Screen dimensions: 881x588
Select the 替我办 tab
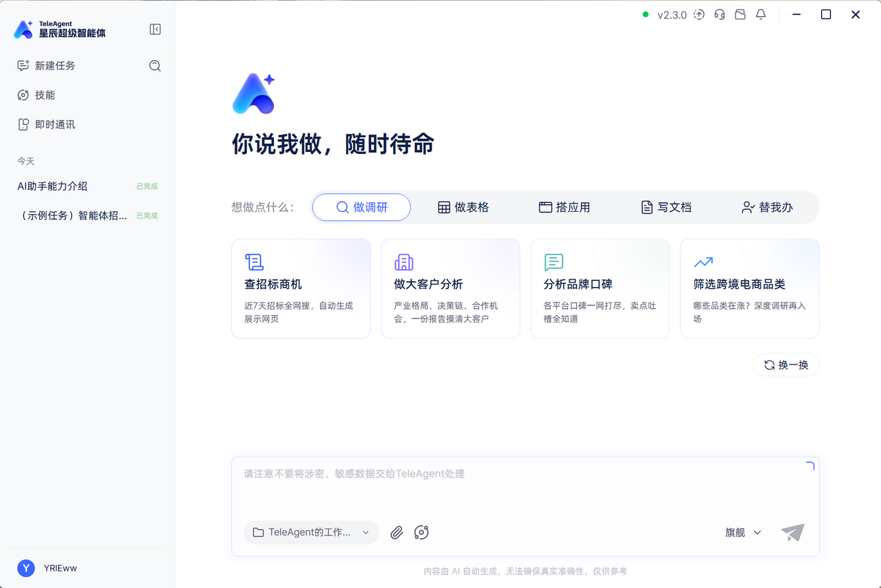click(x=767, y=208)
